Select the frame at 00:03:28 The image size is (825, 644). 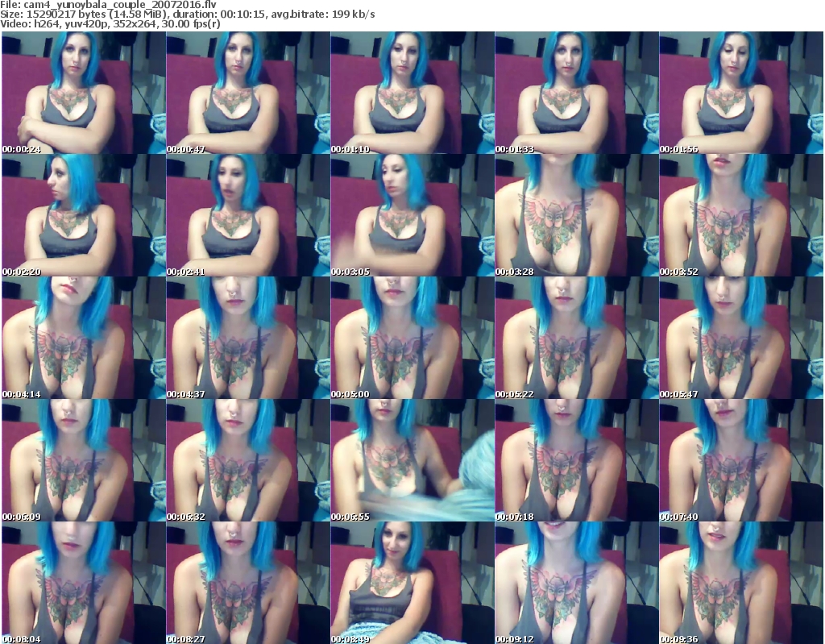(x=577, y=215)
